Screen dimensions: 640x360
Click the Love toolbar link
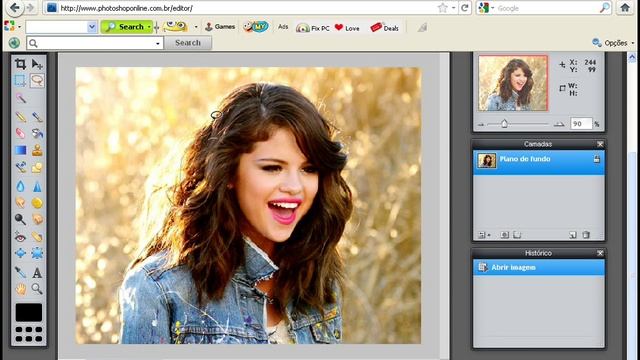click(347, 28)
